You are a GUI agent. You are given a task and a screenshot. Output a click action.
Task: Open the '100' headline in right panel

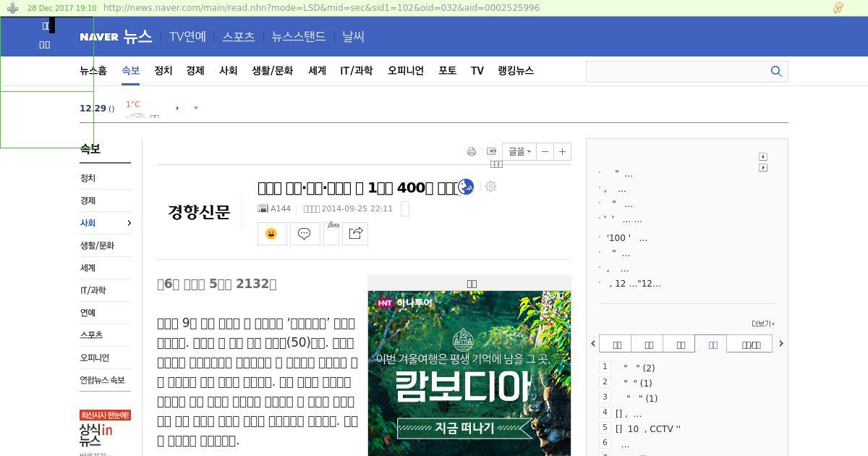626,238
